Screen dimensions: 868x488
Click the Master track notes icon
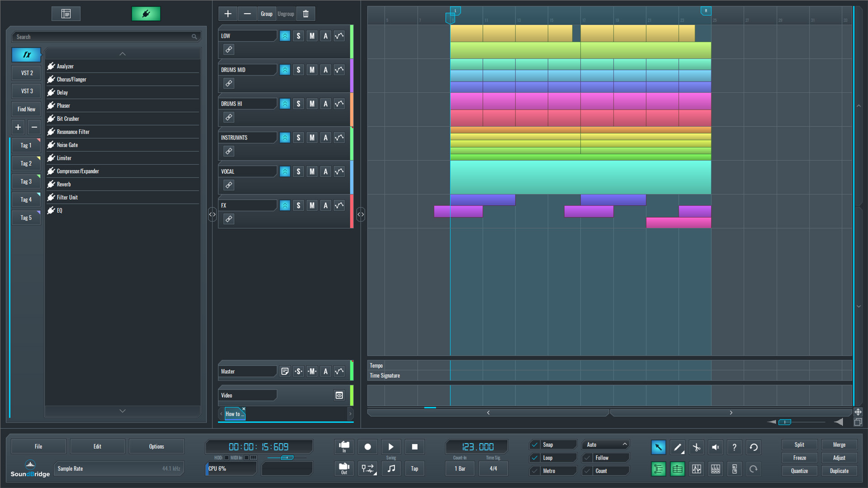285,371
